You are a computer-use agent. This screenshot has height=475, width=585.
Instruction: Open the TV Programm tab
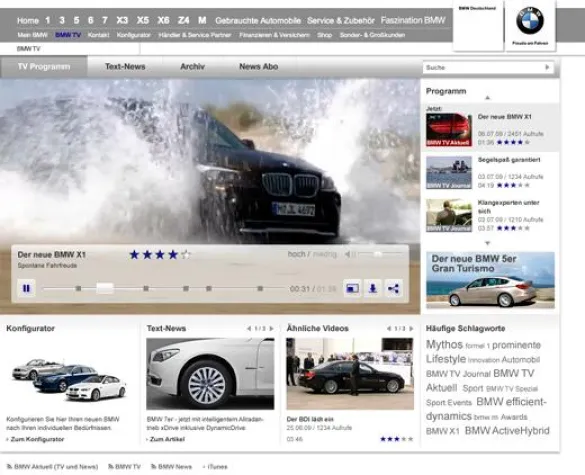(x=44, y=66)
